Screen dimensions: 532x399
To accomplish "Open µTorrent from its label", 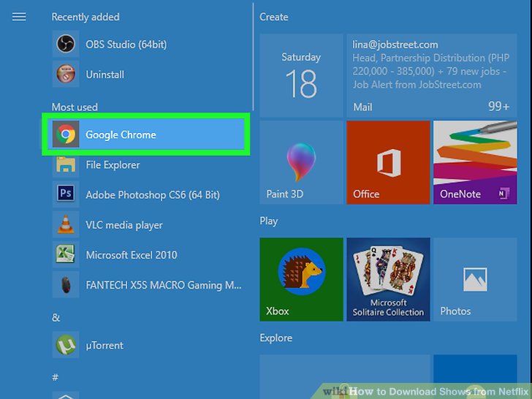I will (x=104, y=346).
